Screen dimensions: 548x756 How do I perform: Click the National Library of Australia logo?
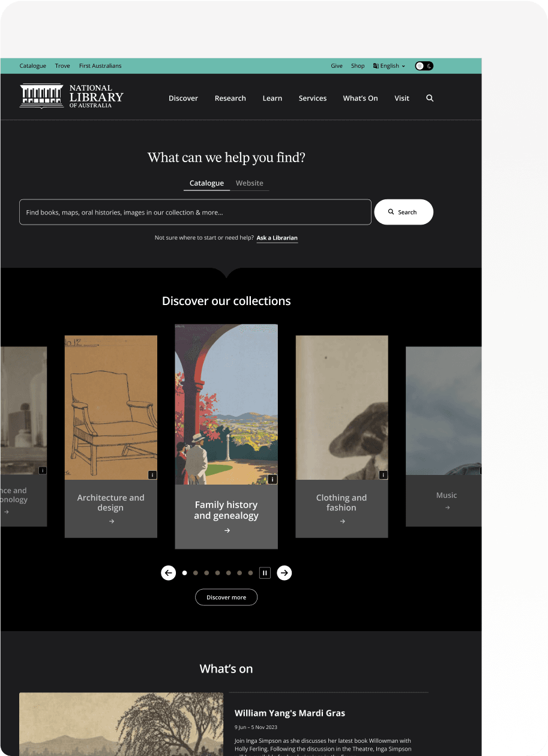point(71,96)
